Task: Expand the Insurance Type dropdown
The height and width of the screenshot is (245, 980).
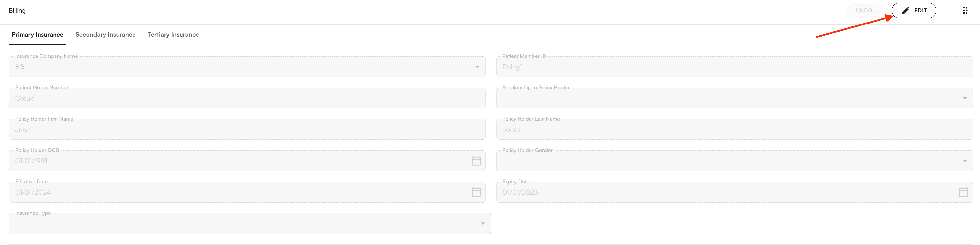Action: (x=250, y=224)
